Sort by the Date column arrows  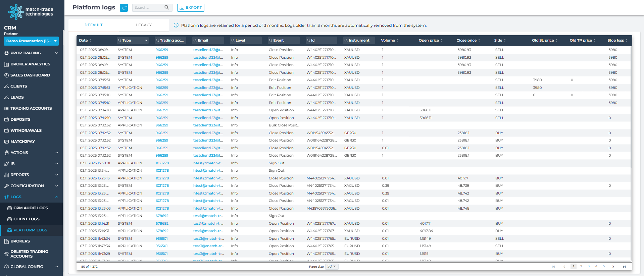[x=90, y=41]
